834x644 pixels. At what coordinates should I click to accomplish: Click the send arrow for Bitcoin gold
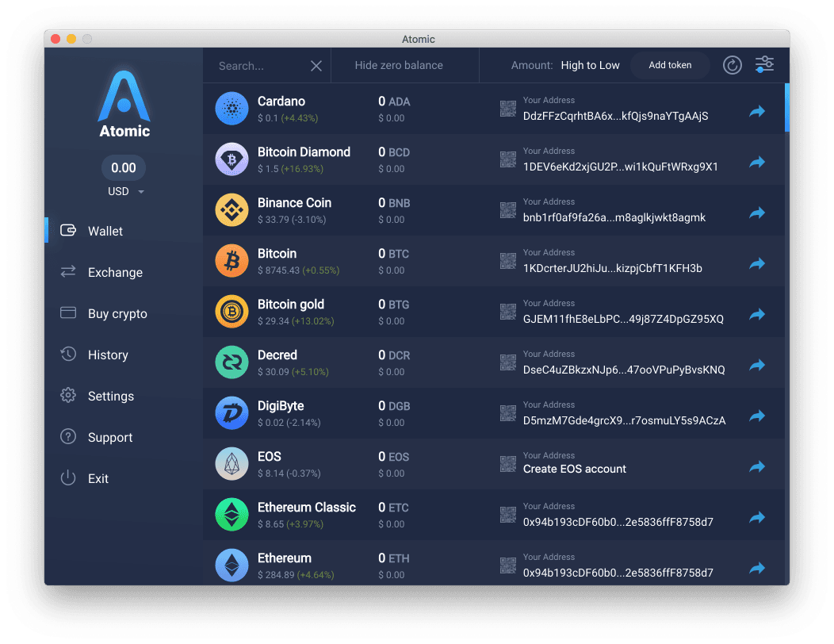coord(757,314)
